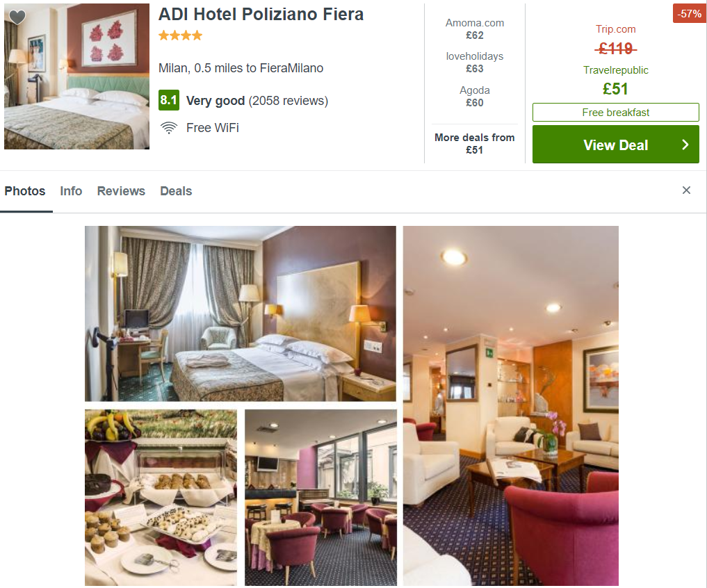707x588 pixels.
Task: Select the Deals tab
Action: point(176,191)
